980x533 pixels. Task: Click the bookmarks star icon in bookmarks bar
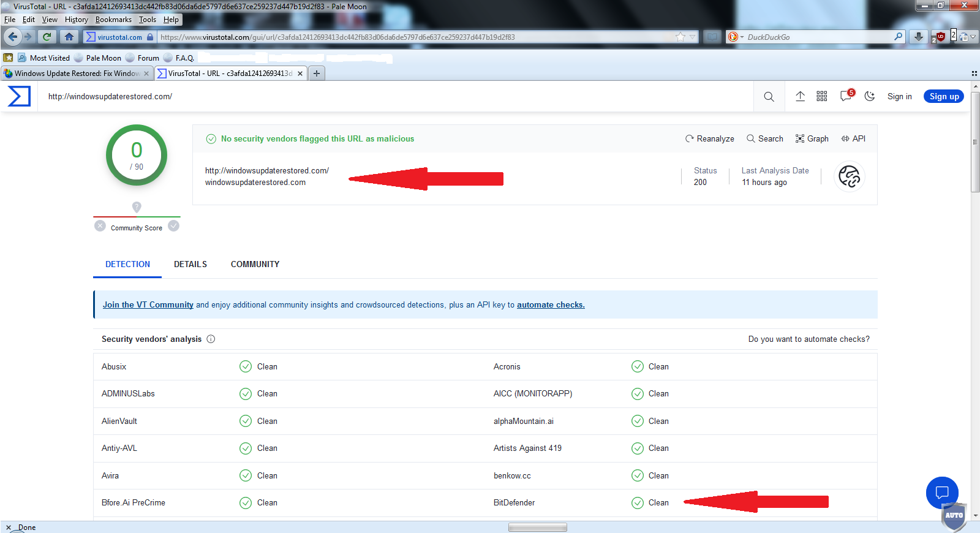(8, 58)
